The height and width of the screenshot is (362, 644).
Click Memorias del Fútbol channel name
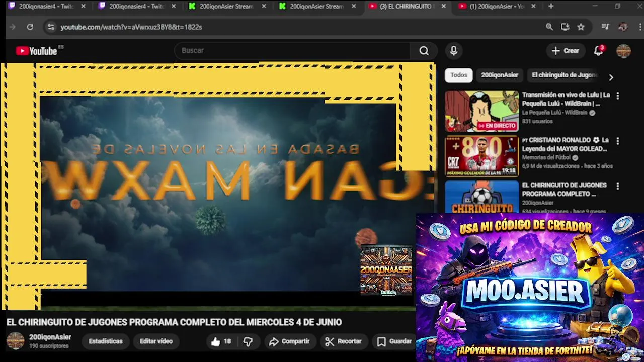(x=547, y=157)
